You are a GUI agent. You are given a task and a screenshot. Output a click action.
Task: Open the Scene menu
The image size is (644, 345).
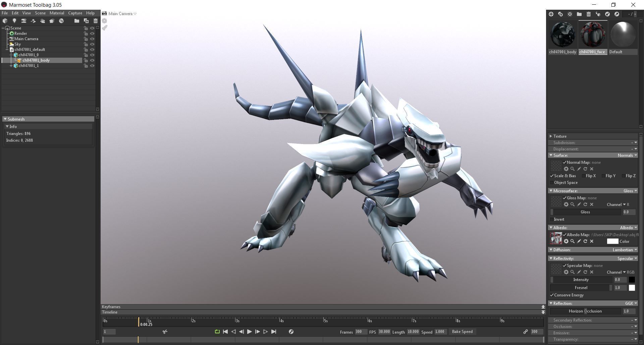coord(40,13)
